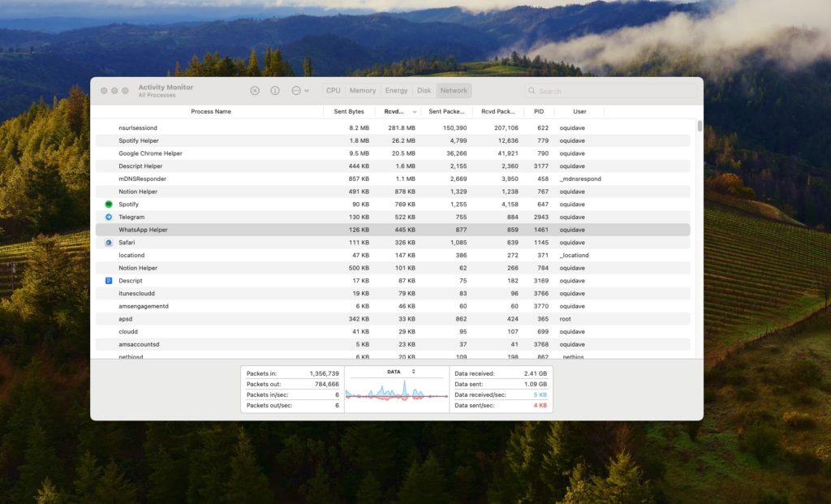Click the Packets in value 1,356,739
Screen dimensions: 831x504
pyautogui.click(x=324, y=373)
